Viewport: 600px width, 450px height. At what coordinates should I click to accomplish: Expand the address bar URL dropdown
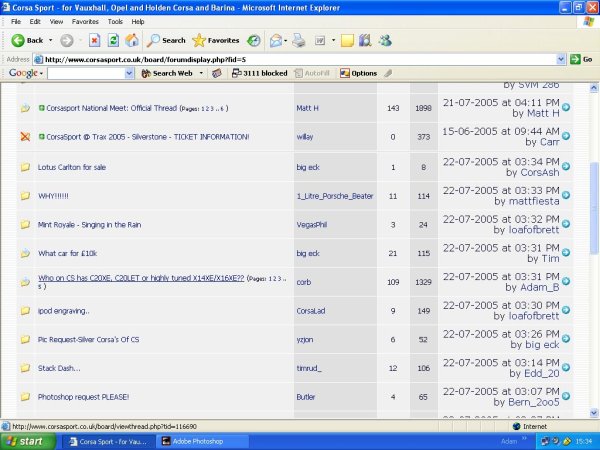click(x=562, y=59)
